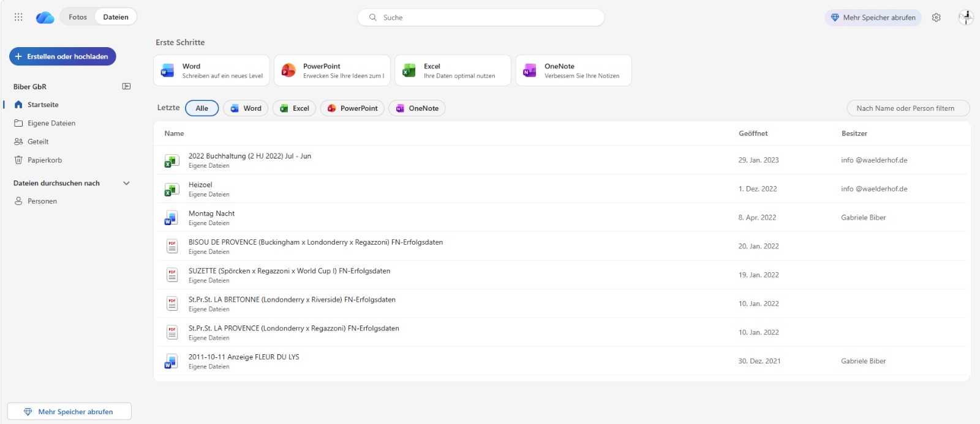
Task: Collapse the 'Dateien durchsuchen nach' section
Action: click(127, 183)
